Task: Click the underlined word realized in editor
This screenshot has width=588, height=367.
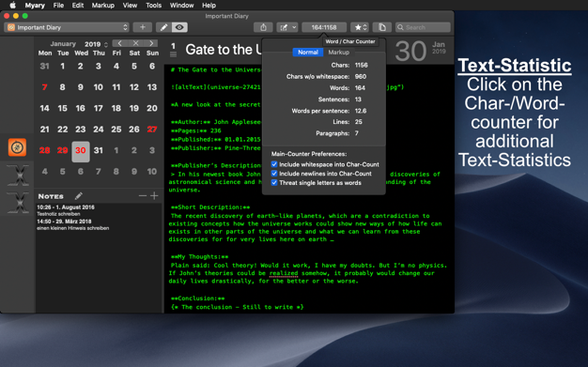Action: tap(284, 273)
